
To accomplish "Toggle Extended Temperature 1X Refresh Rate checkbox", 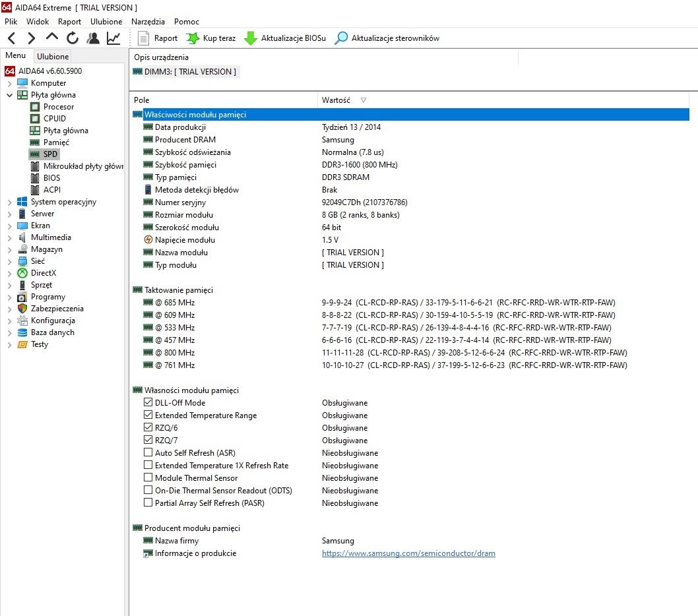I will 148,465.
